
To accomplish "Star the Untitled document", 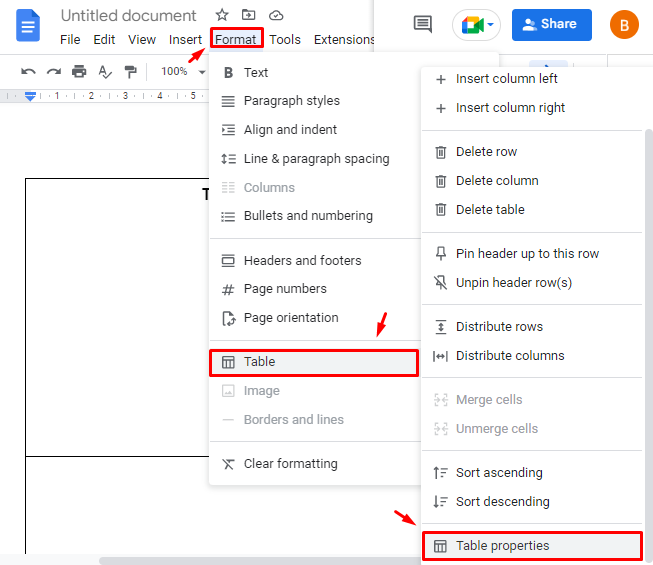I will (222, 15).
